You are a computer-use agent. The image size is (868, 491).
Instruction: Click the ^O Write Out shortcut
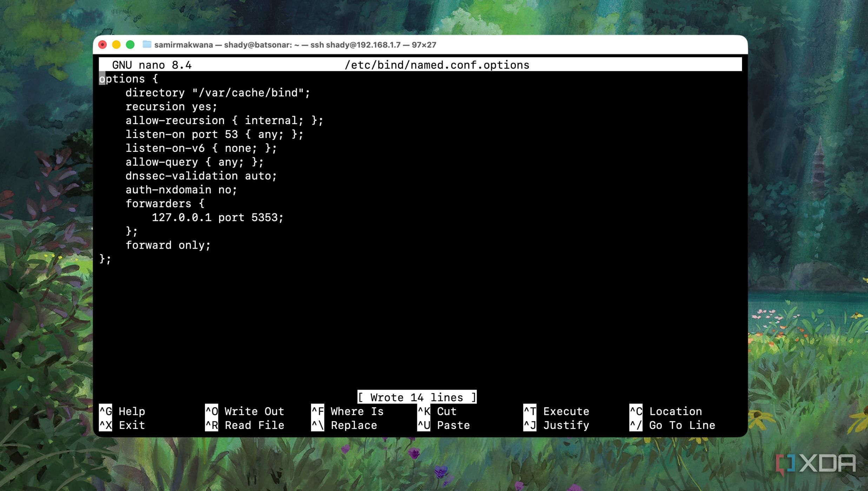(x=245, y=411)
